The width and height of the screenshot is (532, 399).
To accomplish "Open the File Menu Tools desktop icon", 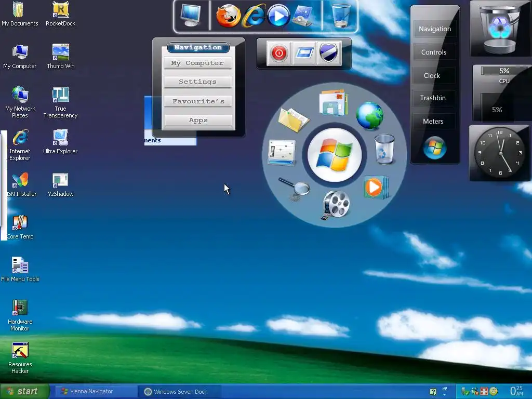I will [20, 270].
